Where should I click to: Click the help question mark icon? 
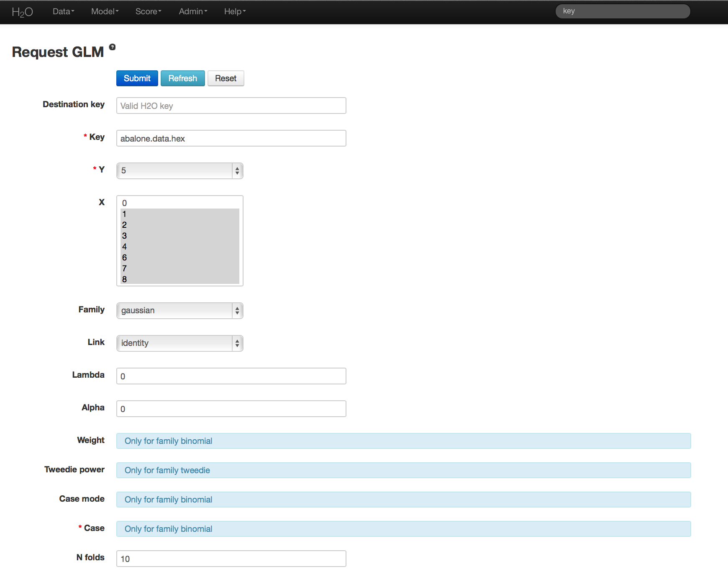pyautogui.click(x=112, y=47)
